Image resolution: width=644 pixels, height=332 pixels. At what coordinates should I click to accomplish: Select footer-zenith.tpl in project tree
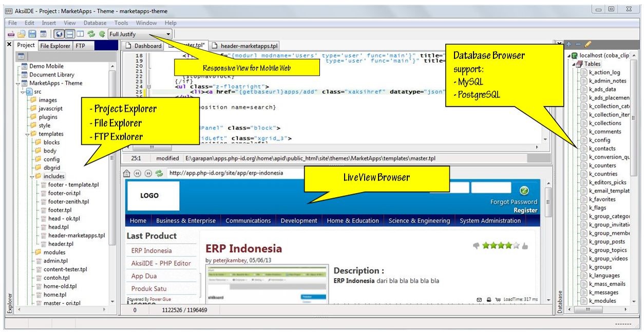pyautogui.click(x=68, y=202)
